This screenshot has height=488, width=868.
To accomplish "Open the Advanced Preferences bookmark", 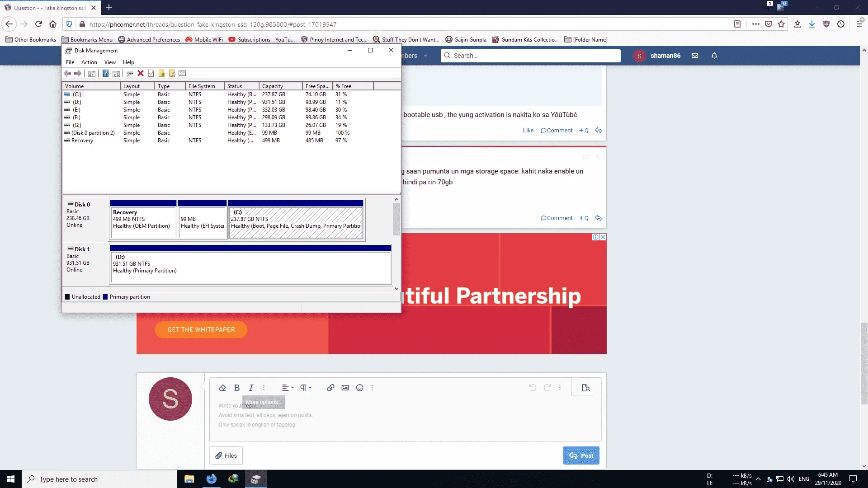I will tap(149, 40).
